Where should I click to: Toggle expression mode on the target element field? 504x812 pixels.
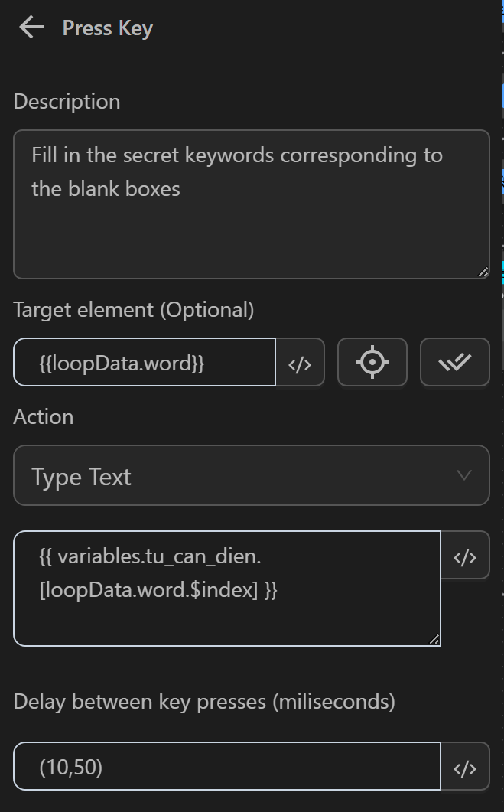click(x=300, y=361)
